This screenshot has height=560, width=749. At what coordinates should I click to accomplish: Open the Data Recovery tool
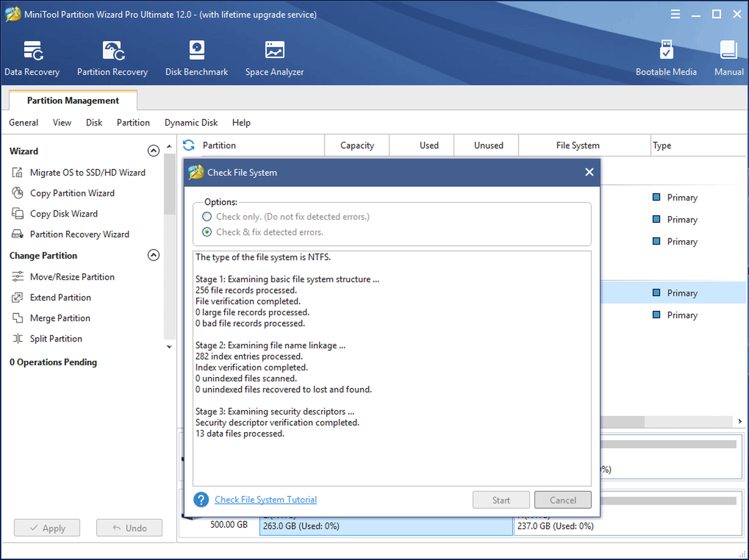pos(32,59)
